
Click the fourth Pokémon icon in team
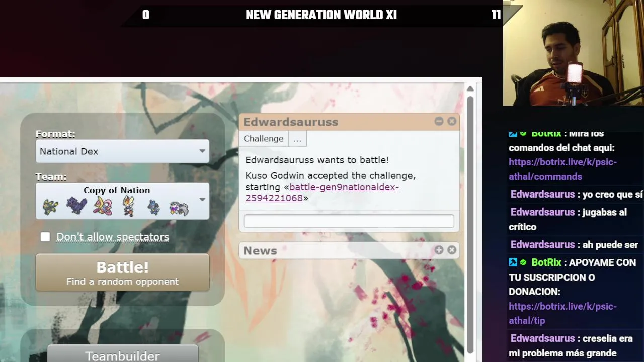pos(128,206)
